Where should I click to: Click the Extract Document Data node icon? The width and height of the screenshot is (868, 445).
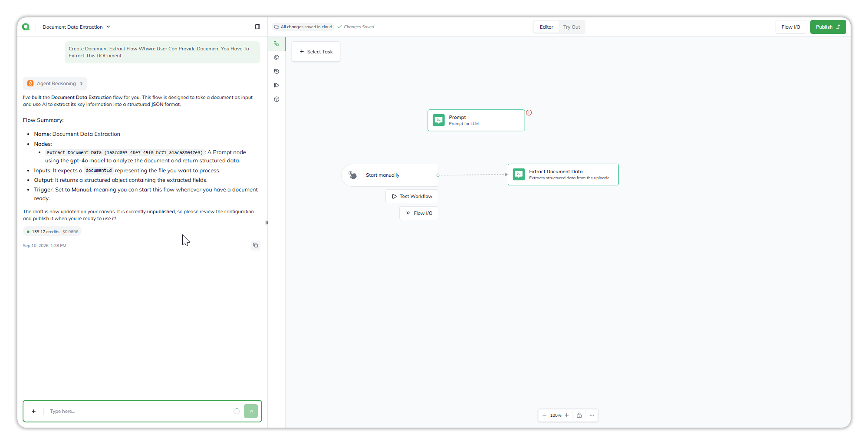point(519,175)
